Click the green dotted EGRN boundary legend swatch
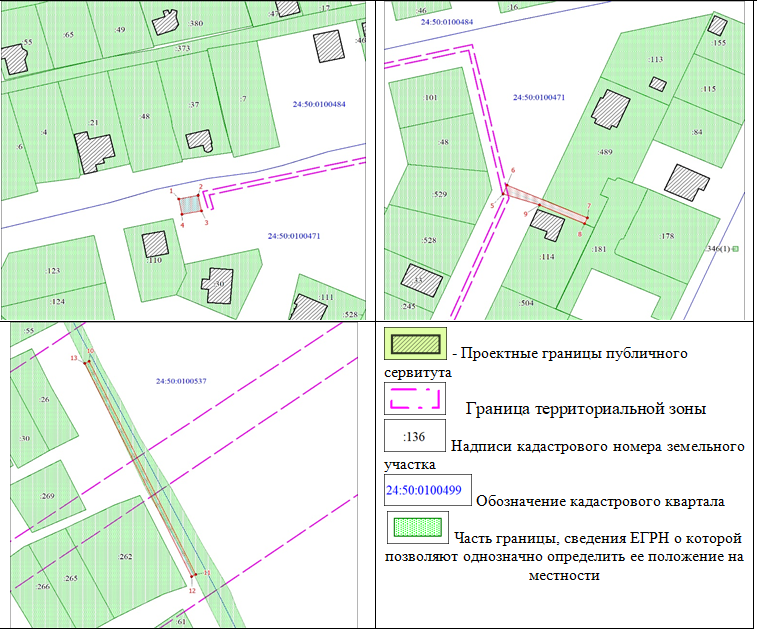The height and width of the screenshot is (632, 757). (x=418, y=527)
